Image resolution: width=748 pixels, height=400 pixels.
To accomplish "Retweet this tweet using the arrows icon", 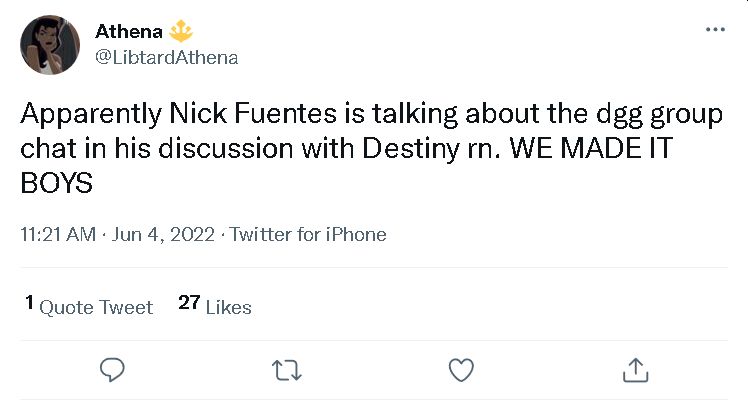I will point(287,370).
